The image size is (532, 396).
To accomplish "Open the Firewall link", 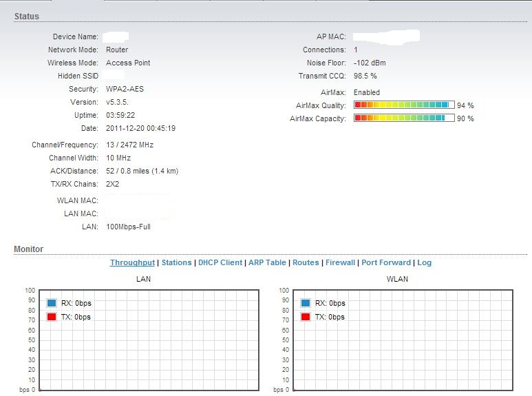I will coord(340,262).
